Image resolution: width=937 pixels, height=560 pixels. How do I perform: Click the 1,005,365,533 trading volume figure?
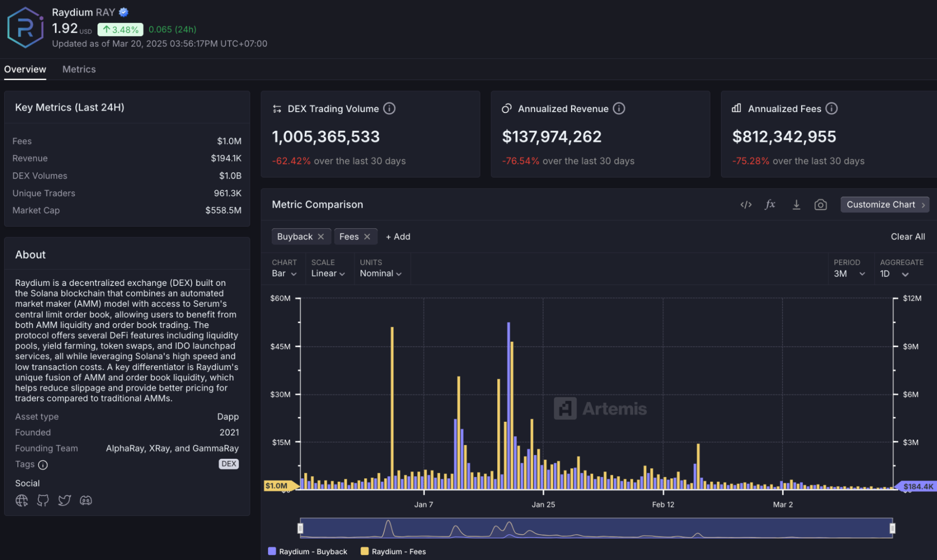click(326, 137)
